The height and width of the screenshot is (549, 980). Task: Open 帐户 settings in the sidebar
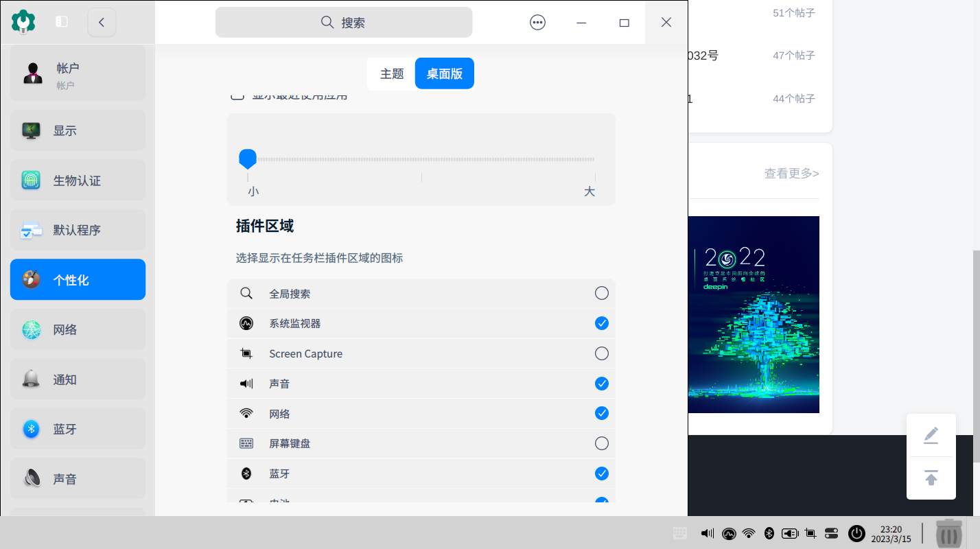point(78,74)
